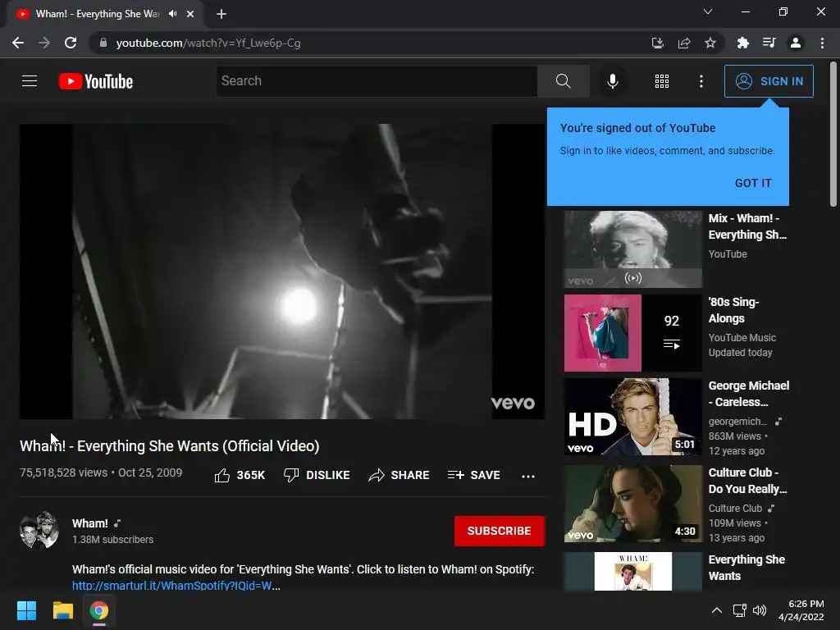Open the YouTube hamburger guide menu
The height and width of the screenshot is (630, 840).
click(x=30, y=81)
